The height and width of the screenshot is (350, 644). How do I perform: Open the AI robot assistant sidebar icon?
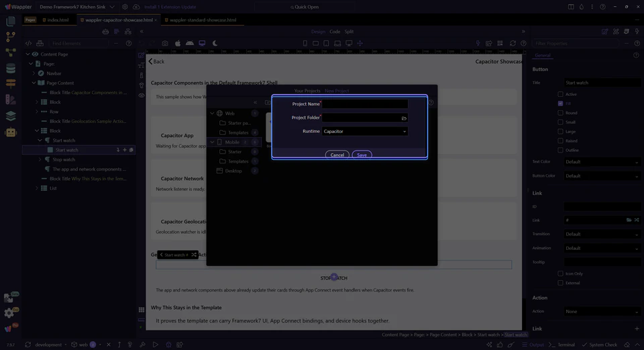point(11,132)
